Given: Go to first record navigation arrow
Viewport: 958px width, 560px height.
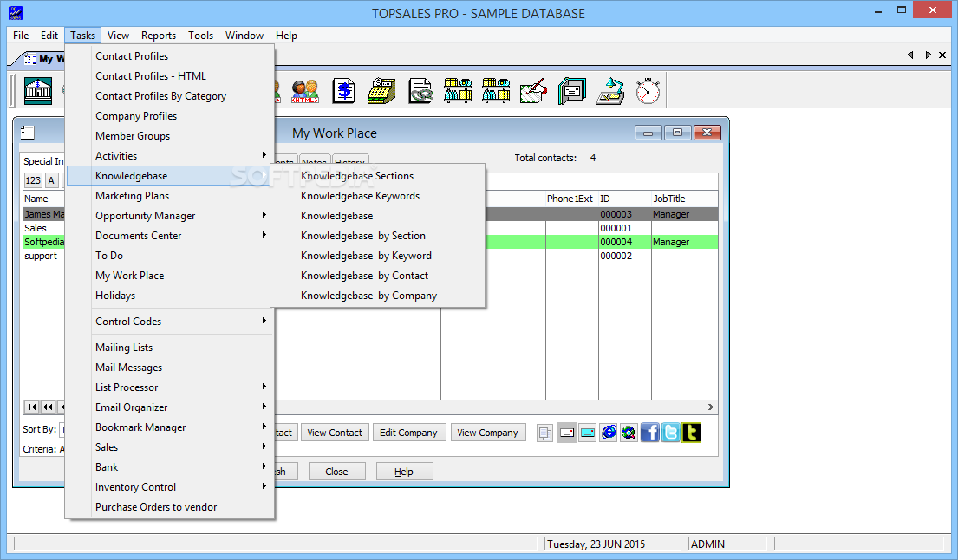Looking at the screenshot, I should click(x=32, y=407).
